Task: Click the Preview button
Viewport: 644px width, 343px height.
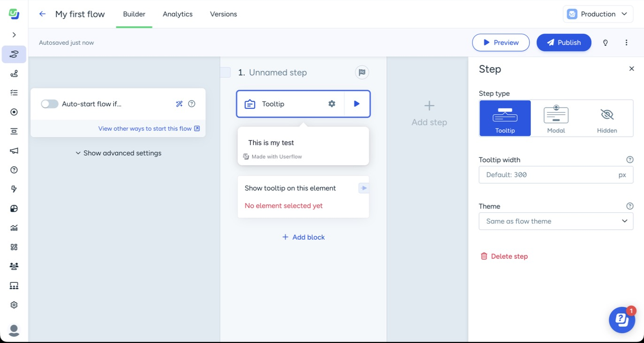Action: coord(501,42)
